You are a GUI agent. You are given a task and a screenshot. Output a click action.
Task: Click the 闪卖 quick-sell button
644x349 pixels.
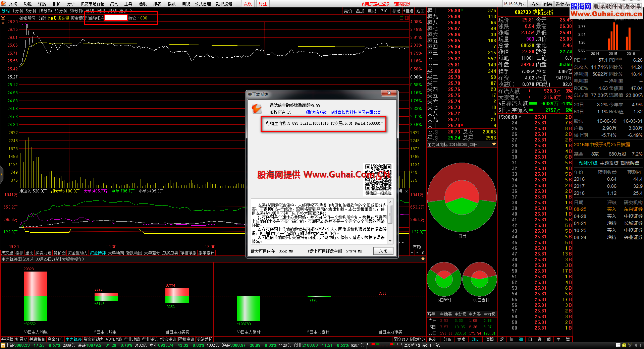pyautogui.click(x=548, y=4)
